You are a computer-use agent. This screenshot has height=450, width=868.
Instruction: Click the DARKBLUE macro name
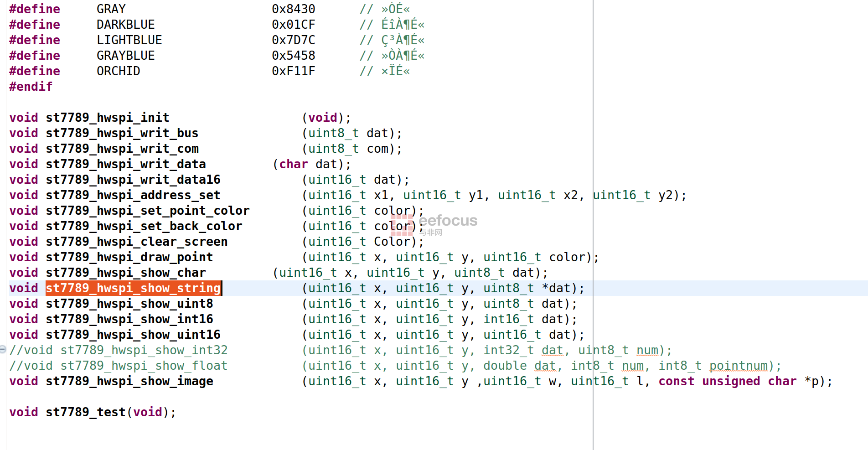coord(126,25)
